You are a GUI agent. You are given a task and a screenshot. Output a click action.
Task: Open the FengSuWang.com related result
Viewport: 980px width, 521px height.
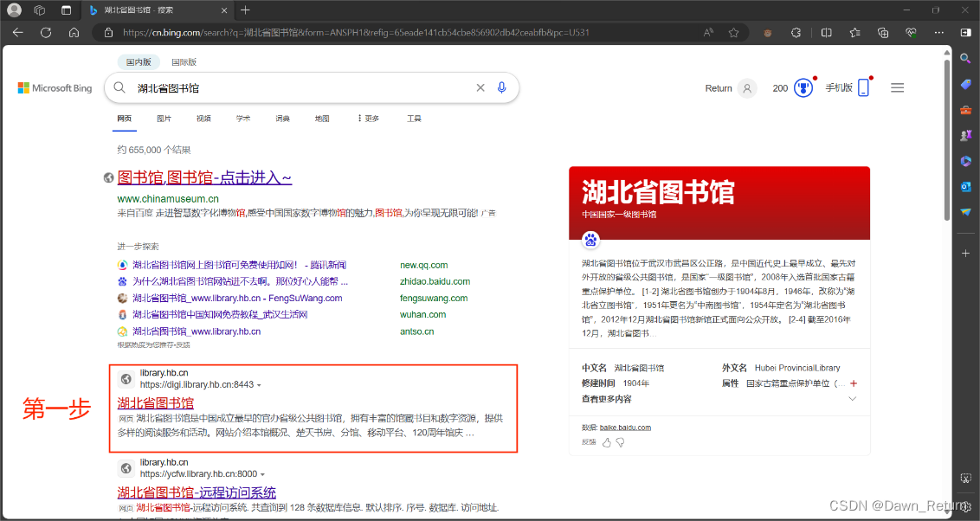coord(237,298)
